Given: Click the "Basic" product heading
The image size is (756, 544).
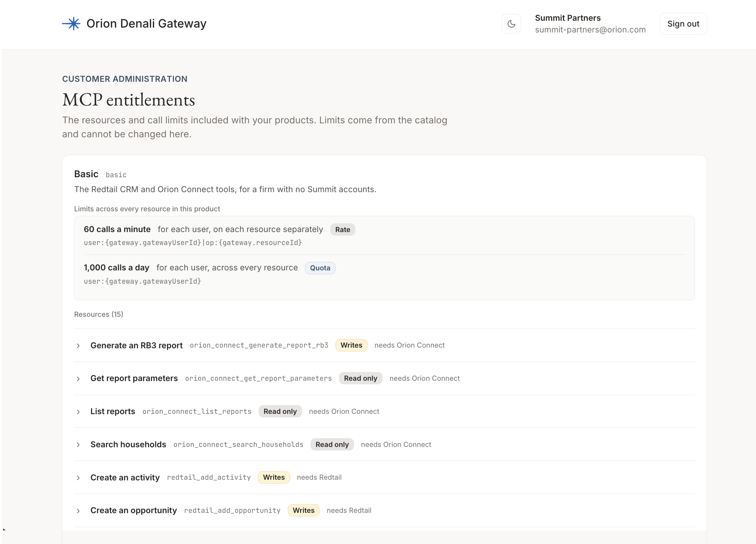Looking at the screenshot, I should [x=86, y=174].
